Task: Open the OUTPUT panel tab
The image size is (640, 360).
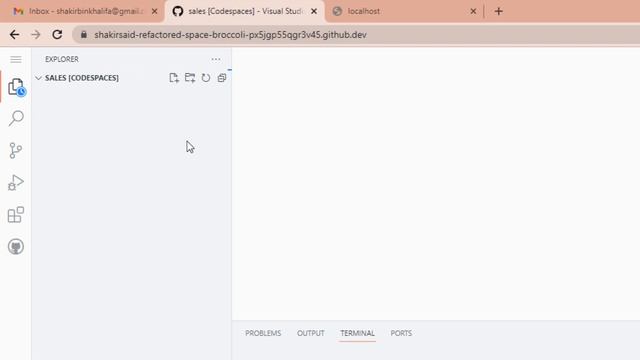Action: pyautogui.click(x=311, y=333)
